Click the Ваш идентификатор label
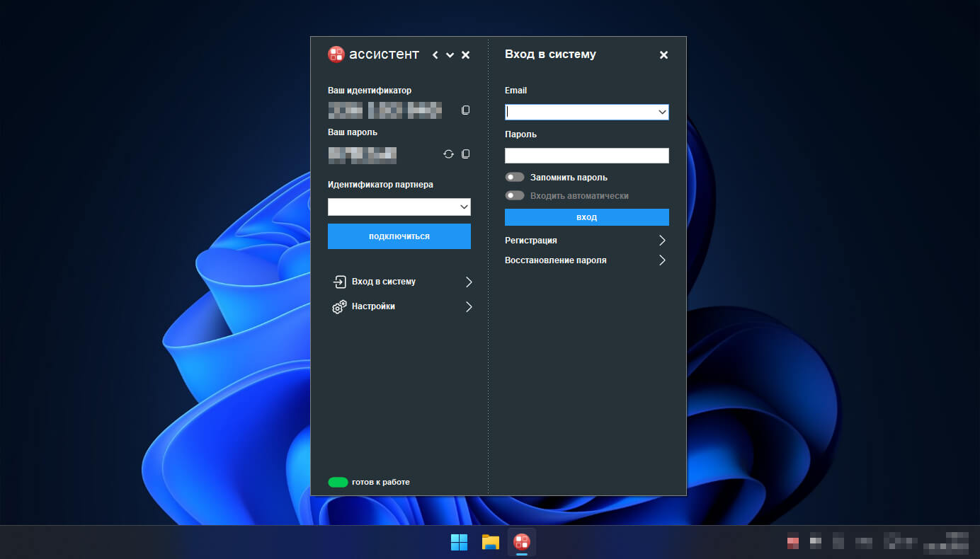 [370, 91]
